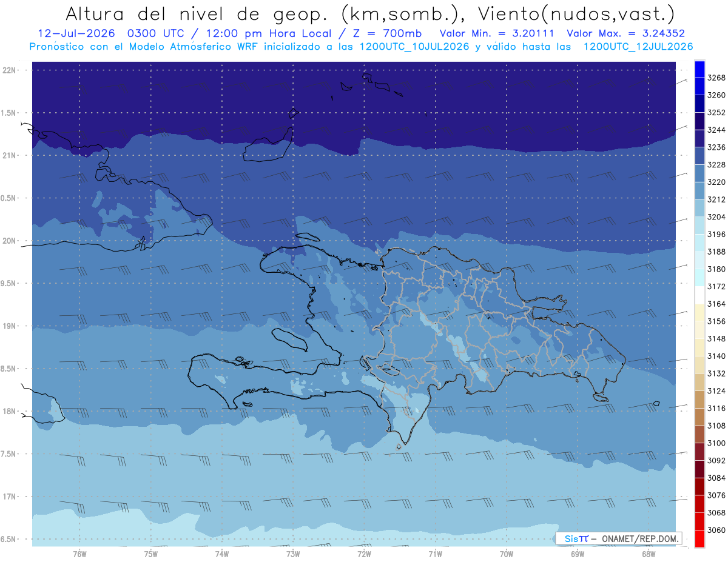728x562 pixels.
Task: Click the '21N' latitude axis label
Action: (10, 155)
